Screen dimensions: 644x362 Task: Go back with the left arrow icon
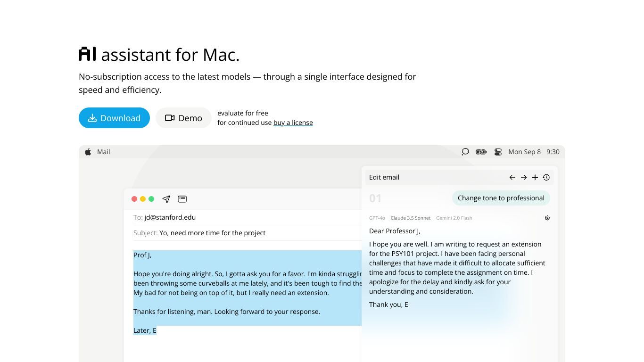click(512, 177)
